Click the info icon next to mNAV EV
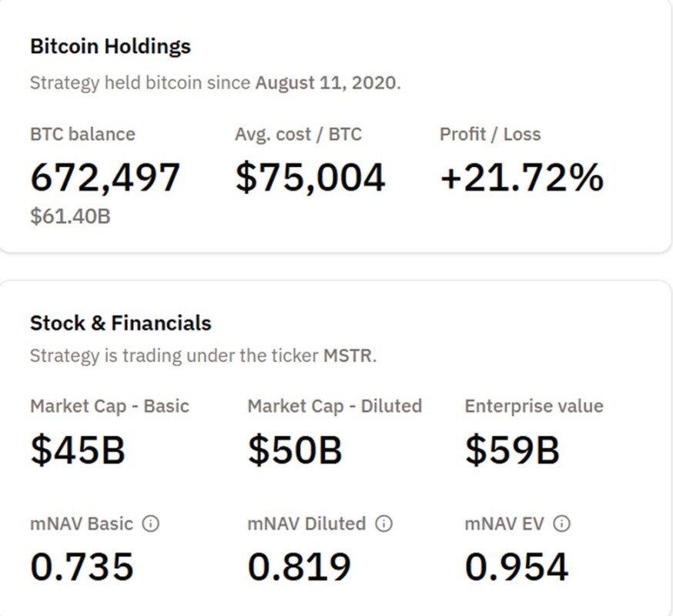 562,524
